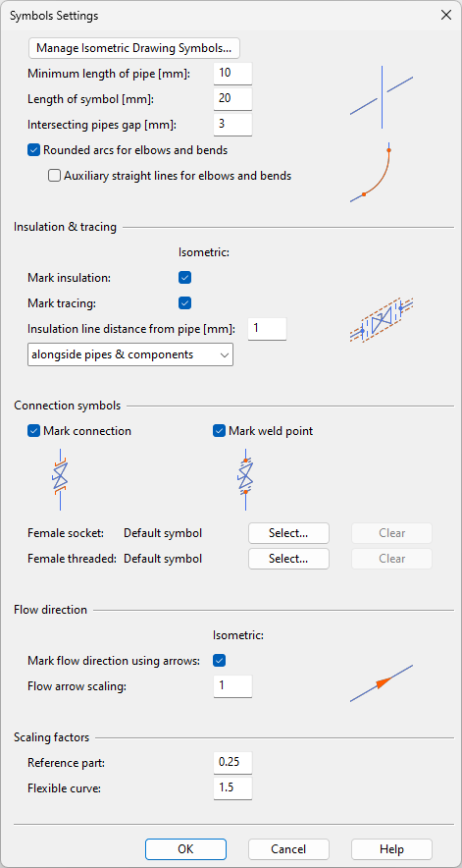Click the flow direction arrow preview
The image size is (462, 868).
coord(382,683)
